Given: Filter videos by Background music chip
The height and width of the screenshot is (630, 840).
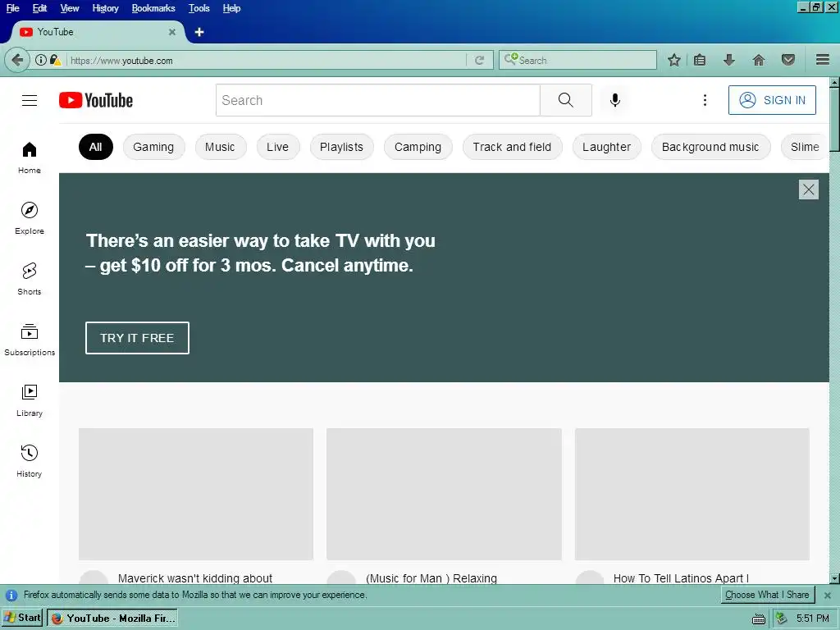Looking at the screenshot, I should pos(711,147).
